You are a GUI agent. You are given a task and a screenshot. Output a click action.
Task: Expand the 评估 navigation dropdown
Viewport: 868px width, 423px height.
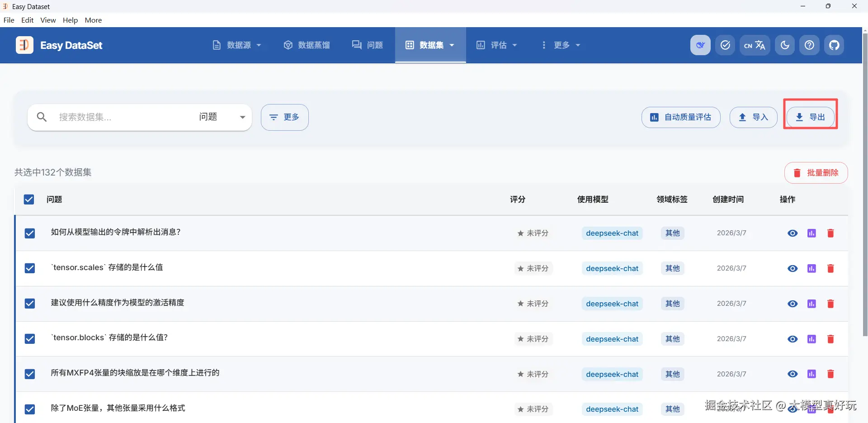497,45
